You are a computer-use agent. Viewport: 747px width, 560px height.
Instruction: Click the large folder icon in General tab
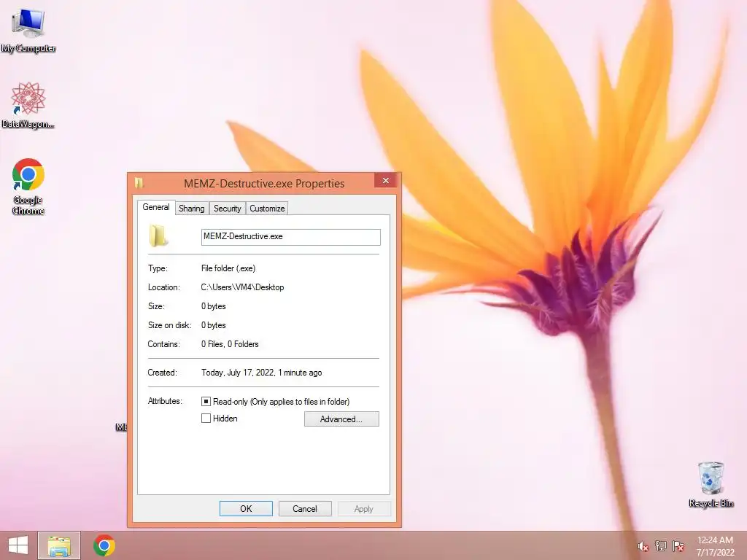tap(158, 236)
